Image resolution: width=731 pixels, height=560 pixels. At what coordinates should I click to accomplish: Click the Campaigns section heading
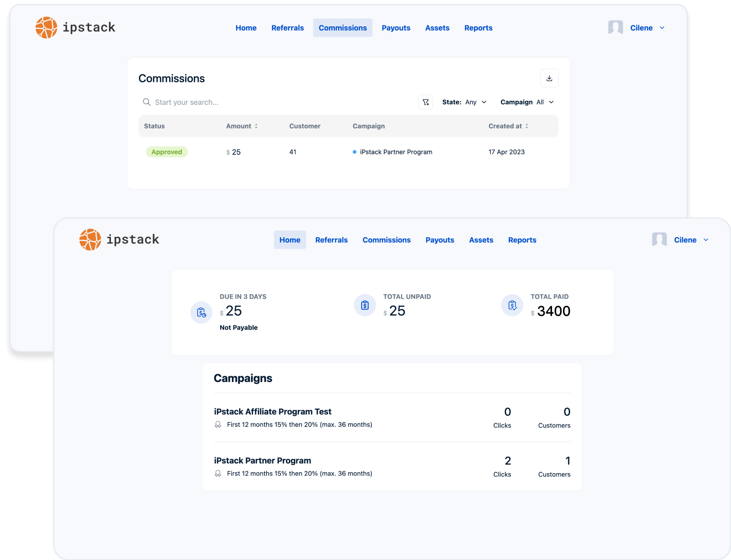[x=243, y=378]
